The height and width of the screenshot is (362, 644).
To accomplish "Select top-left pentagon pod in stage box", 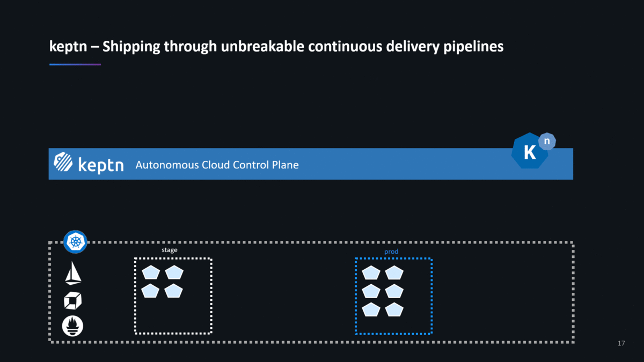I will [151, 272].
